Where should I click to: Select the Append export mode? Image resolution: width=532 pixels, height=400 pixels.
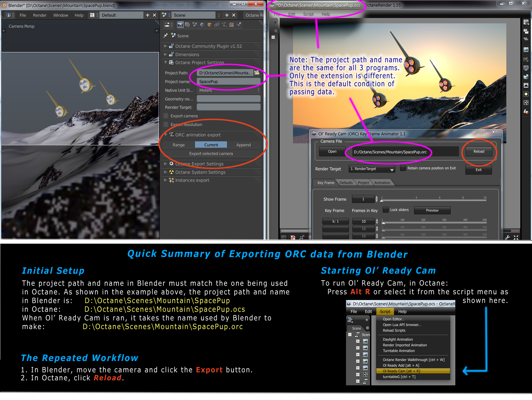pos(243,145)
